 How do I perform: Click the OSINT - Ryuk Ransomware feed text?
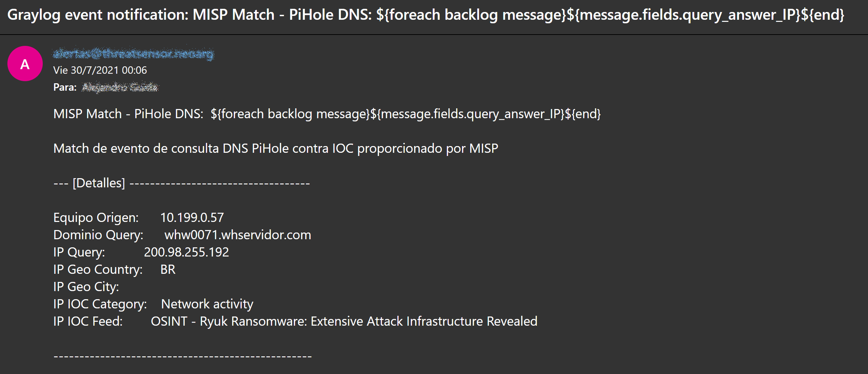[x=344, y=321]
